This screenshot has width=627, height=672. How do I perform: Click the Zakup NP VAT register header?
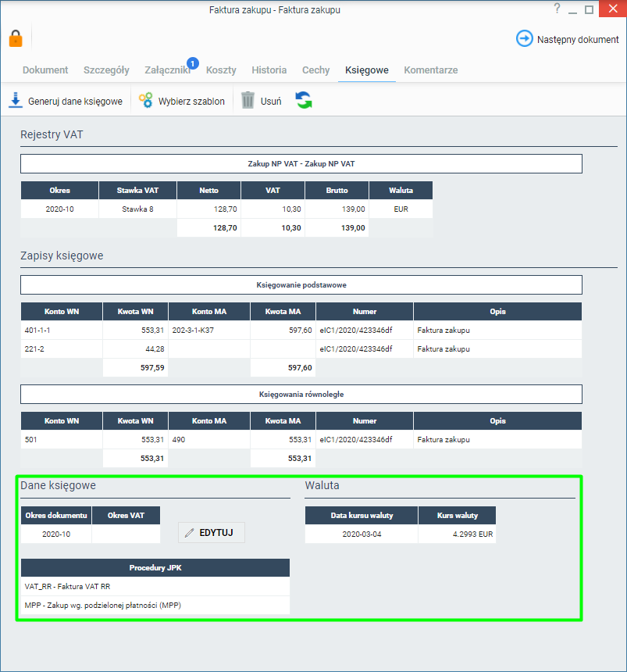[x=301, y=164]
